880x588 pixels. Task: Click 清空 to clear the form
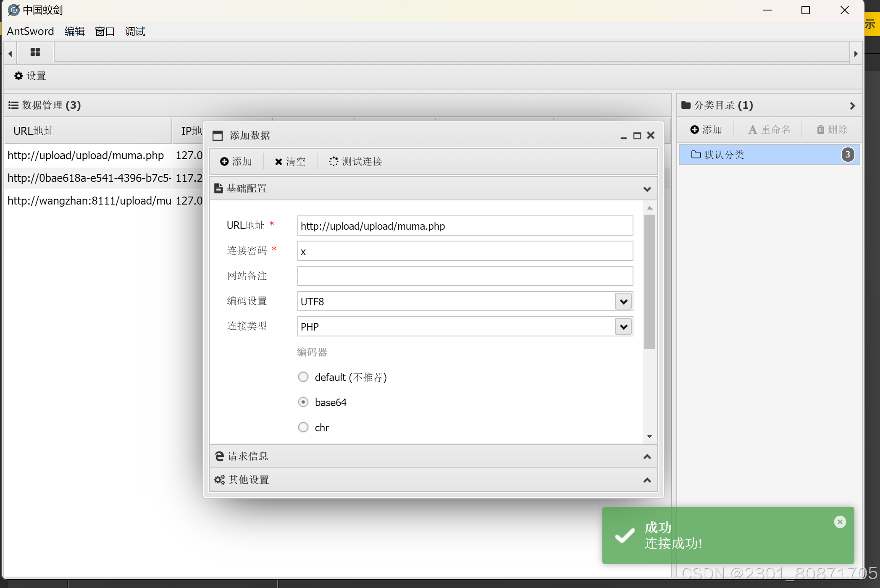point(290,162)
